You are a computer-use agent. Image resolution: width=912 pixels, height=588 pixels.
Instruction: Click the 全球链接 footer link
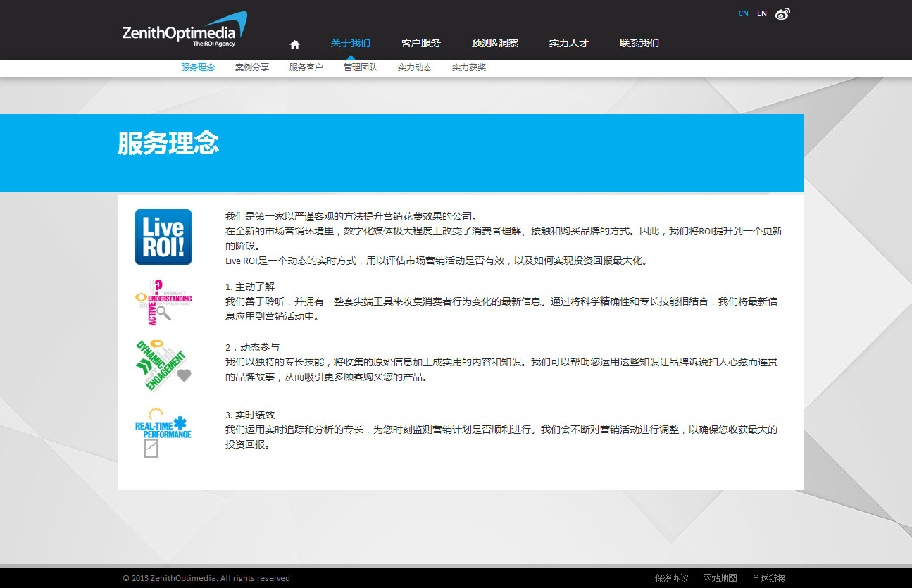tap(768, 578)
